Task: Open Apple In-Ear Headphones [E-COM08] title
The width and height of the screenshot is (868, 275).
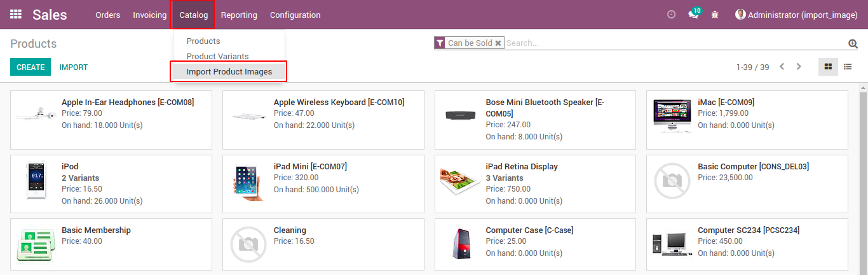Action: click(128, 102)
